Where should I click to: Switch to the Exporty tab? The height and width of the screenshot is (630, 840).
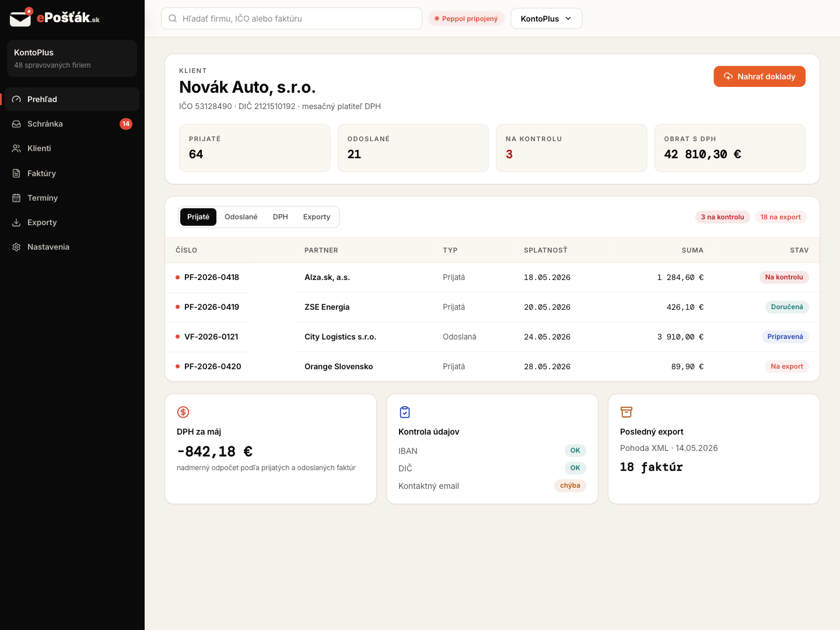point(317,217)
